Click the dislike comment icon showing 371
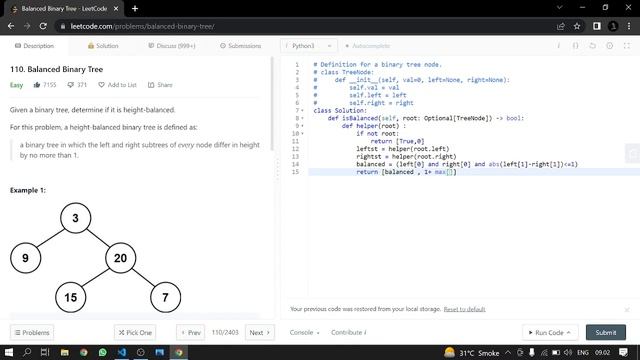Screen dimensions: 640x360 coord(71,85)
